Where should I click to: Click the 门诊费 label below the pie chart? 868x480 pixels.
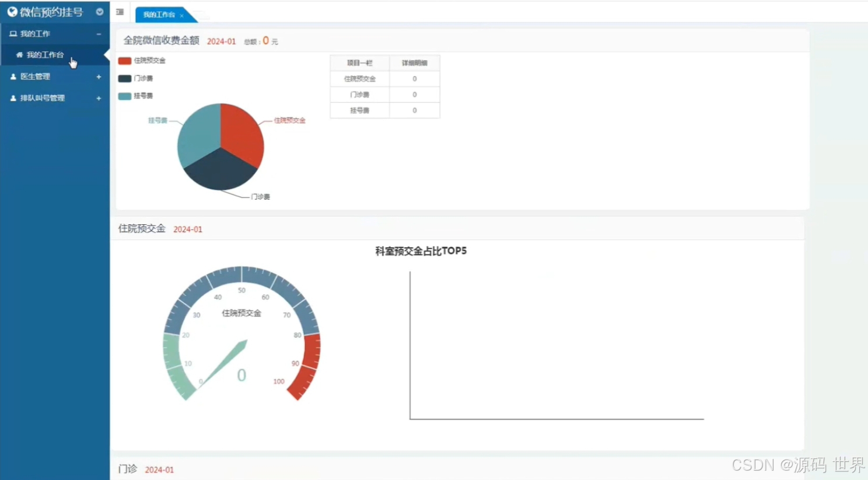pos(260,197)
